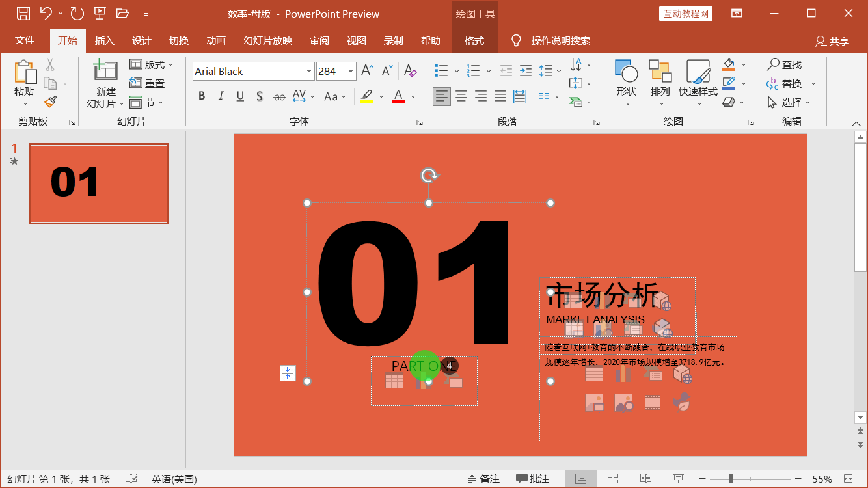The image size is (868, 488).
Task: Open Notes (备注) pane button
Action: 483,479
